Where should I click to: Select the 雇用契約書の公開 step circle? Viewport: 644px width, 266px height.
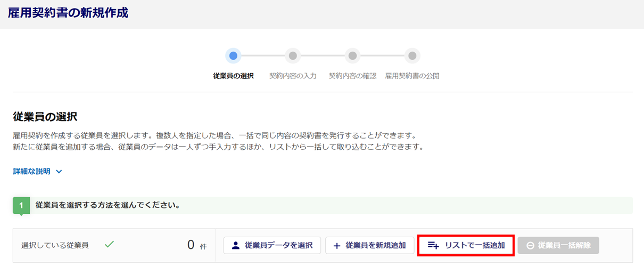(x=412, y=55)
